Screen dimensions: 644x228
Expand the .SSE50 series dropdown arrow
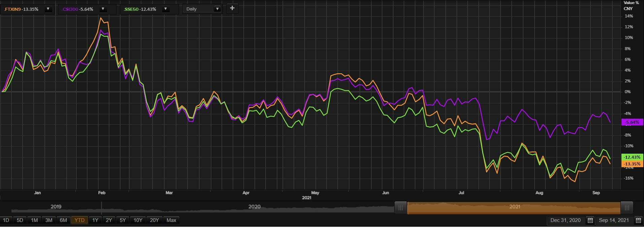(166, 9)
